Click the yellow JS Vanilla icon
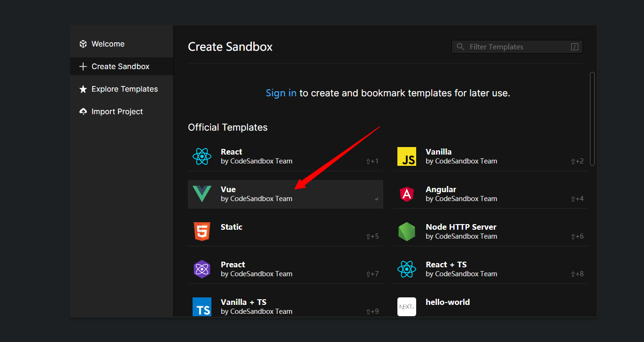 click(406, 156)
